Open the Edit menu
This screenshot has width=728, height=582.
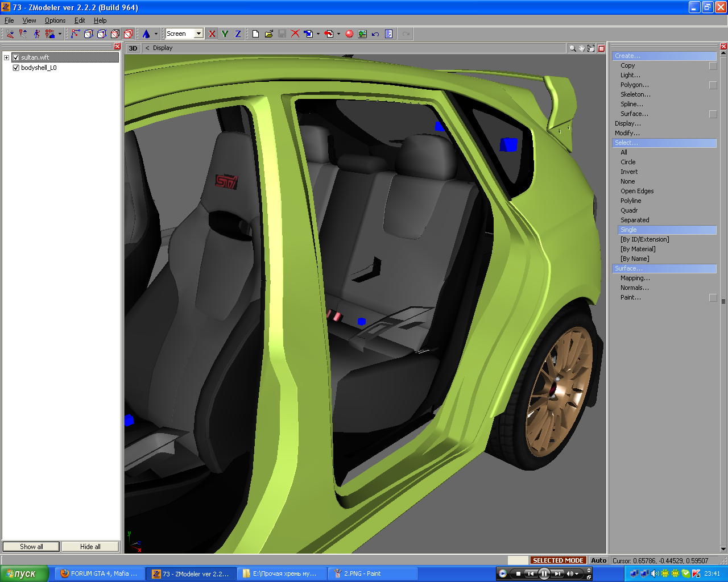(x=80, y=20)
